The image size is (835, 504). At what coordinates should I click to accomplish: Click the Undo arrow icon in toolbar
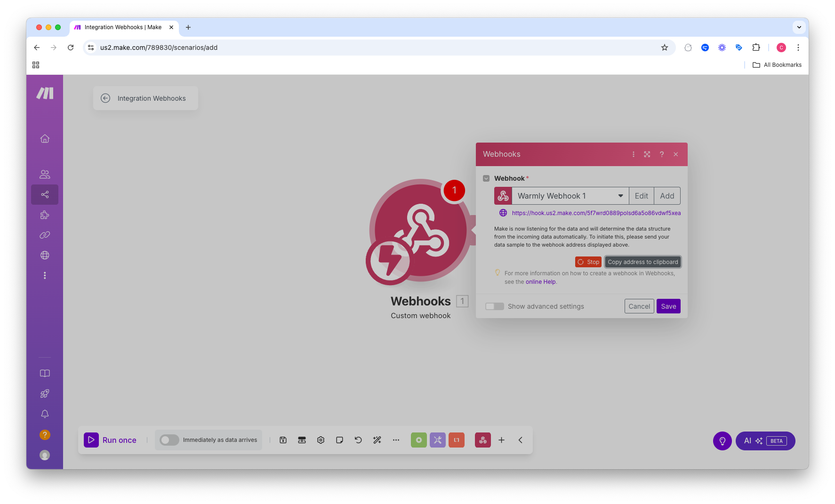pyautogui.click(x=358, y=440)
